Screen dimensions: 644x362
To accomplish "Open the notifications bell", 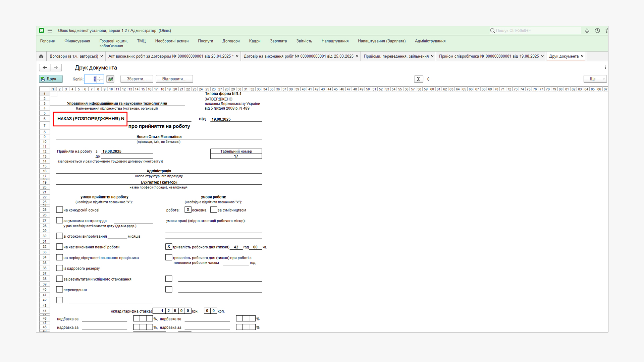I will [x=587, y=31].
